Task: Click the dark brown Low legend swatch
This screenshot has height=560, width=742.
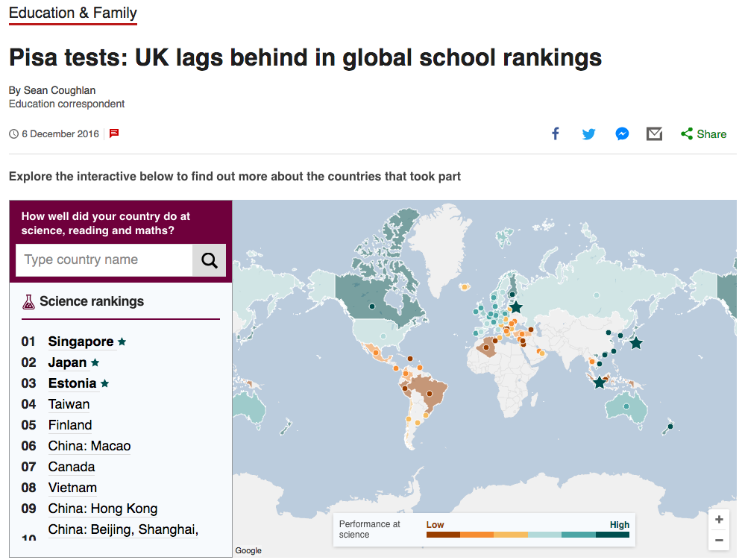Action: point(443,535)
